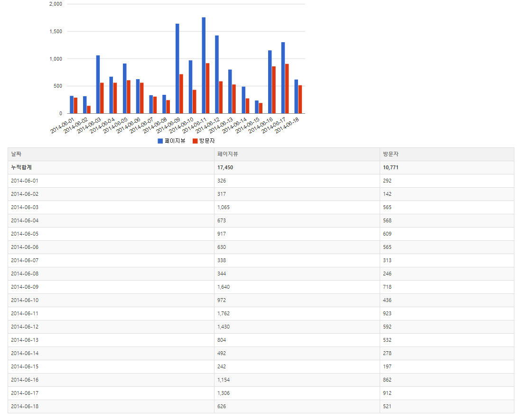Sort by the 방문자 column header
This screenshot has width=522, height=420.
(x=391, y=154)
